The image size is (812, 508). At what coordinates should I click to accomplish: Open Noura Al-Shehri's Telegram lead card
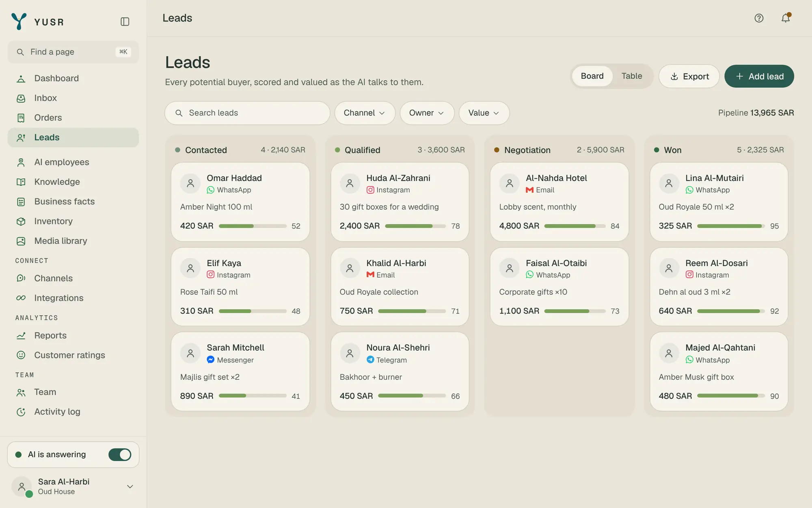(x=400, y=372)
